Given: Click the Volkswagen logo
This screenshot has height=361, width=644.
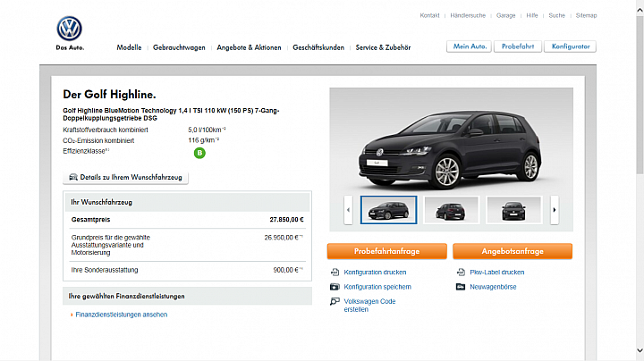Looking at the screenshot, I should [x=70, y=29].
